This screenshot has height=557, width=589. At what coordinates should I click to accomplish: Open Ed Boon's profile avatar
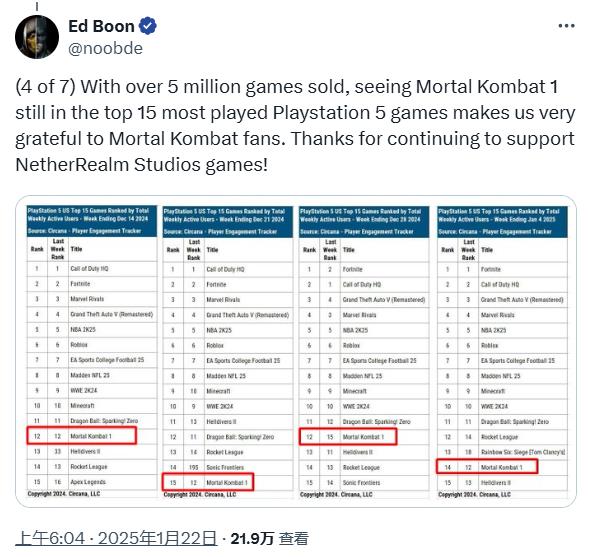click(x=37, y=37)
